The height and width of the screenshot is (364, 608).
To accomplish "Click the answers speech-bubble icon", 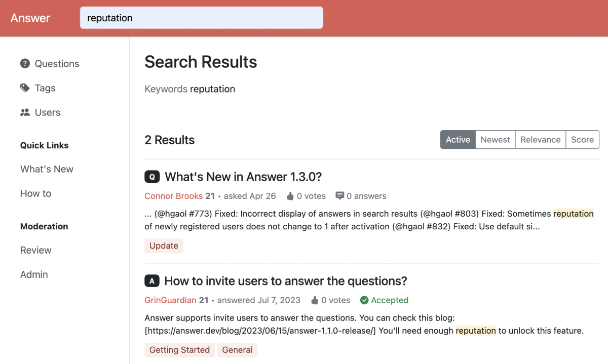I will coord(339,195).
